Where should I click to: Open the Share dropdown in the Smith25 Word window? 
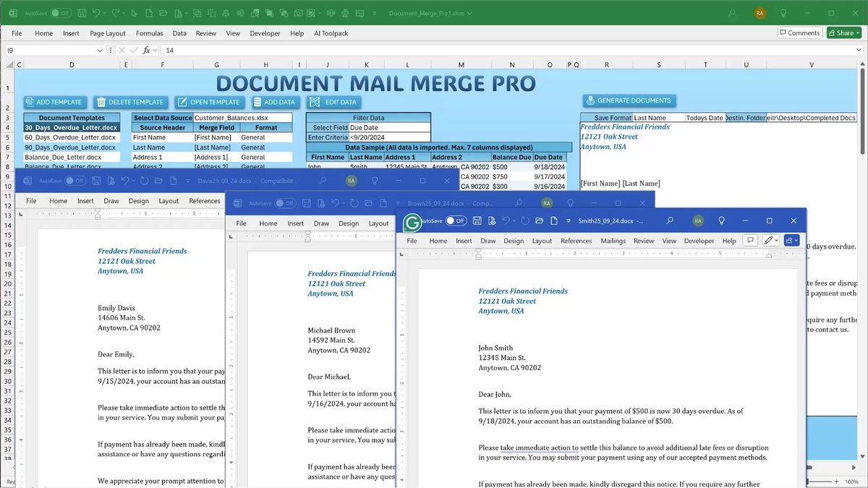pos(792,241)
